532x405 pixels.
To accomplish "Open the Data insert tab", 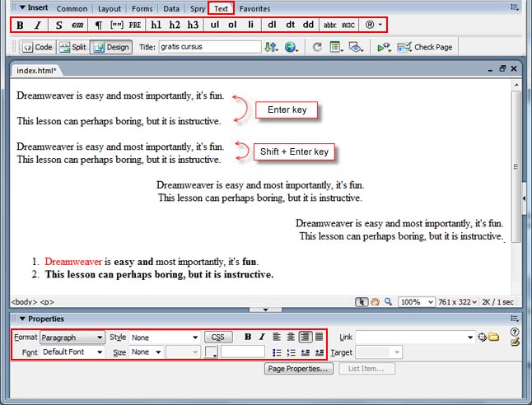I will pyautogui.click(x=171, y=9).
